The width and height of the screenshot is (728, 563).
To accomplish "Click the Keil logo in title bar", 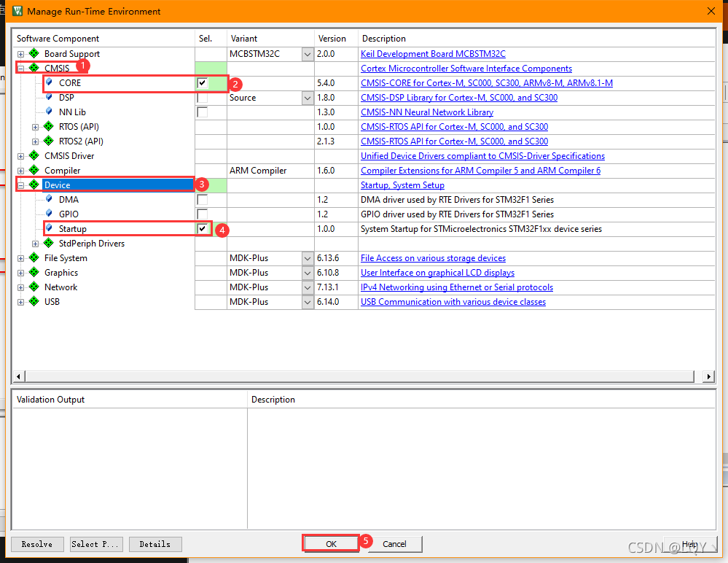I will [x=17, y=11].
